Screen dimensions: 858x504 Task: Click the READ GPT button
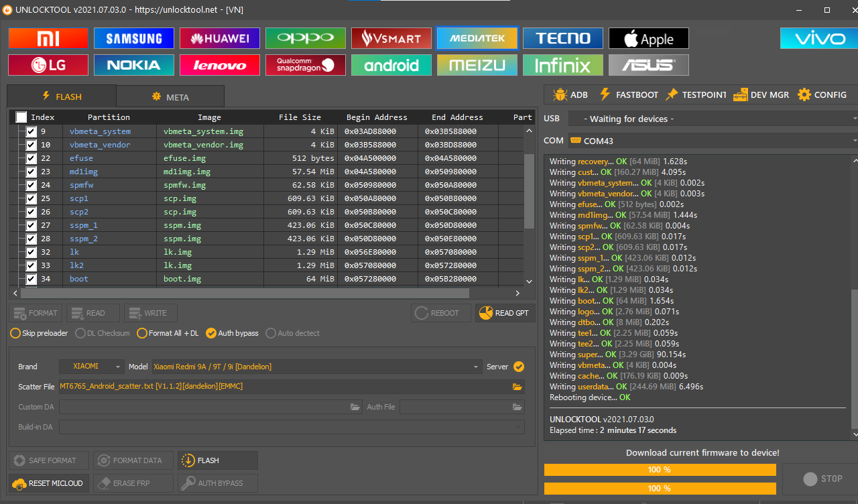pos(506,313)
